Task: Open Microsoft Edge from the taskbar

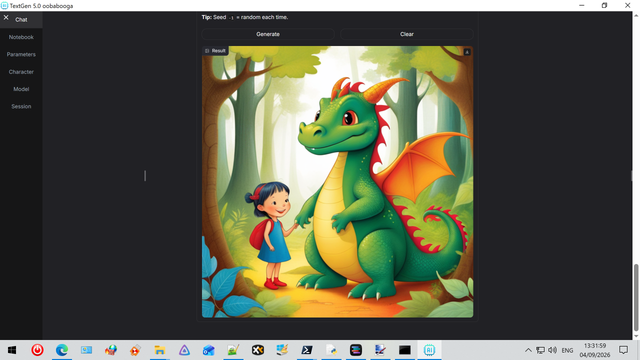Action: click(x=62, y=350)
